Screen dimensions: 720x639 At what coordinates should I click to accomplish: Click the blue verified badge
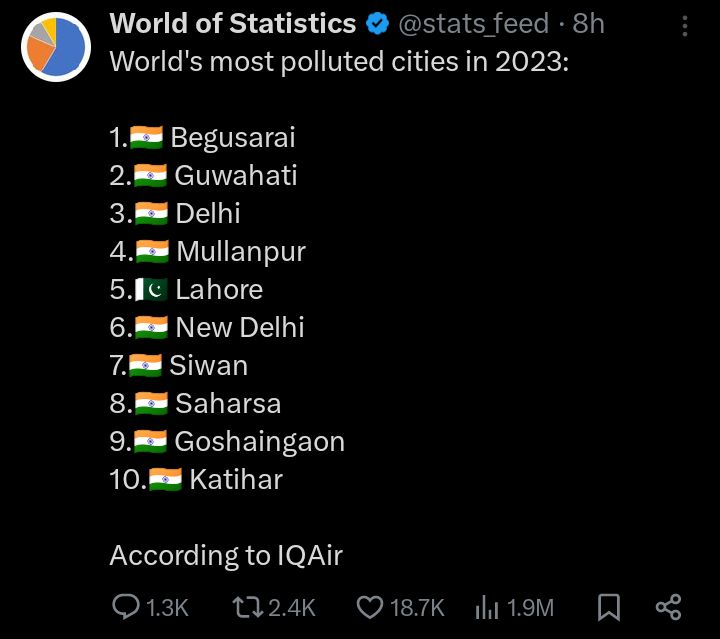(377, 24)
